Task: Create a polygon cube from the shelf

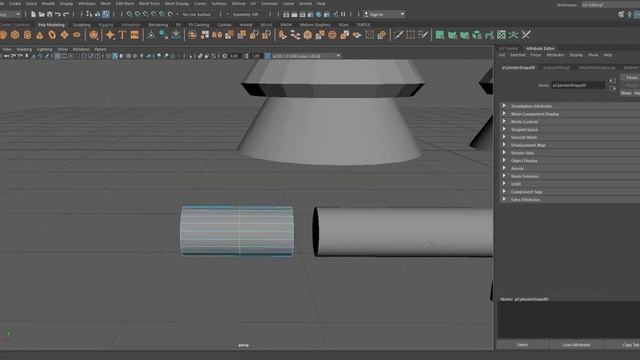Action: [x=15, y=35]
